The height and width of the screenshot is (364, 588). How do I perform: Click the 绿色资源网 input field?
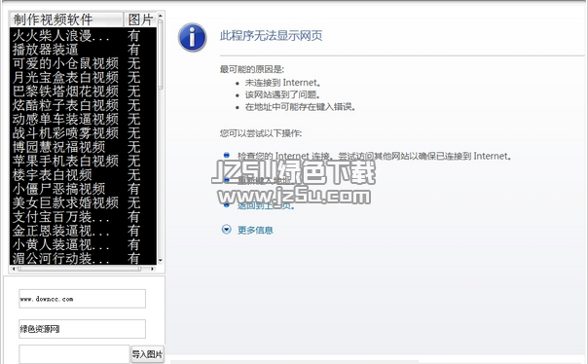click(82, 329)
